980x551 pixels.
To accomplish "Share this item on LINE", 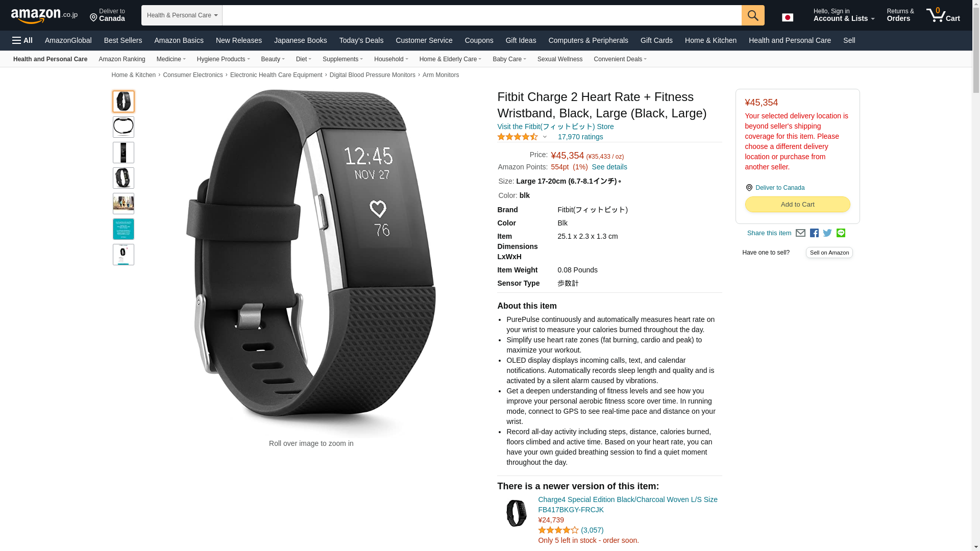I will 841,233.
